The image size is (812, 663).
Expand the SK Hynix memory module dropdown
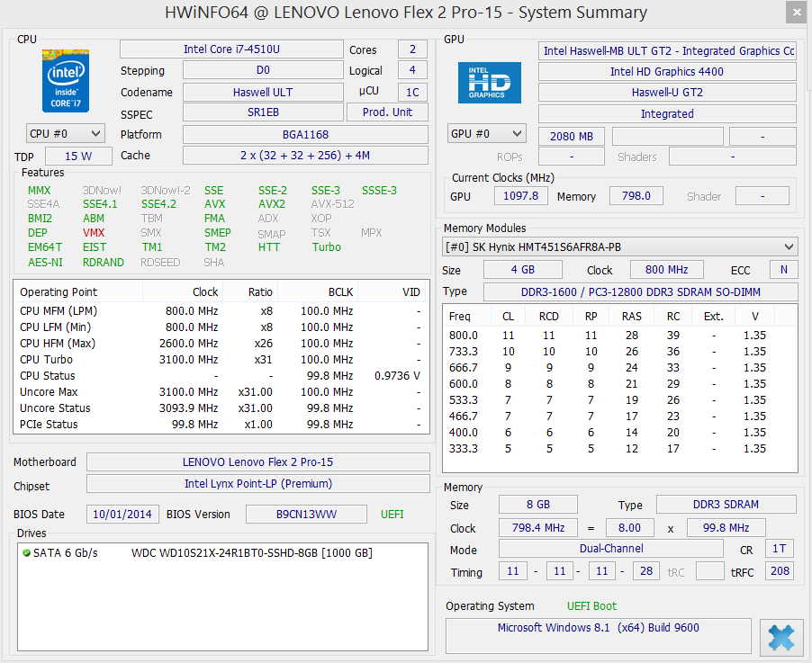pos(789,246)
